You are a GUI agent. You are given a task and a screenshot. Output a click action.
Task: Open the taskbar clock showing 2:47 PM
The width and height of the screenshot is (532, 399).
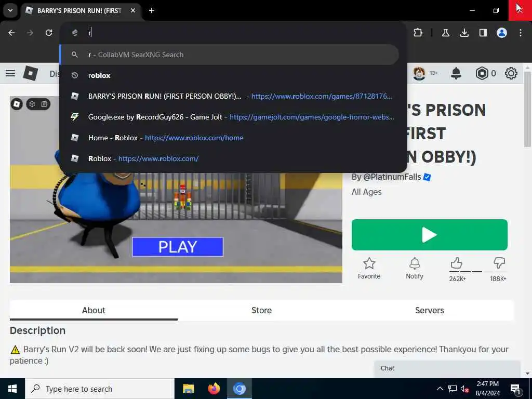click(x=487, y=389)
